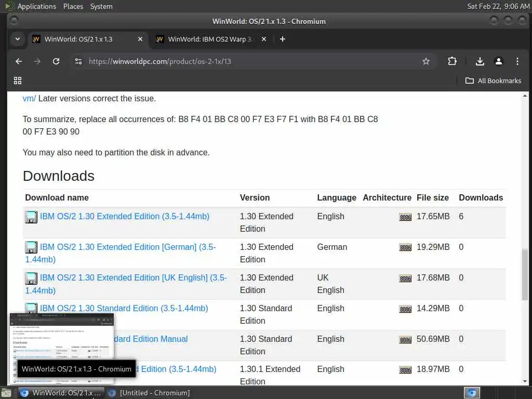
Task: Select Untitled - Chromium taskbar button
Action: tap(149, 393)
